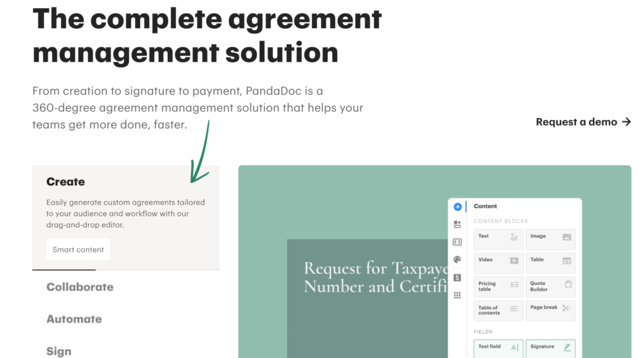Select the Collaborate tab
The width and height of the screenshot is (644, 358).
click(x=80, y=287)
